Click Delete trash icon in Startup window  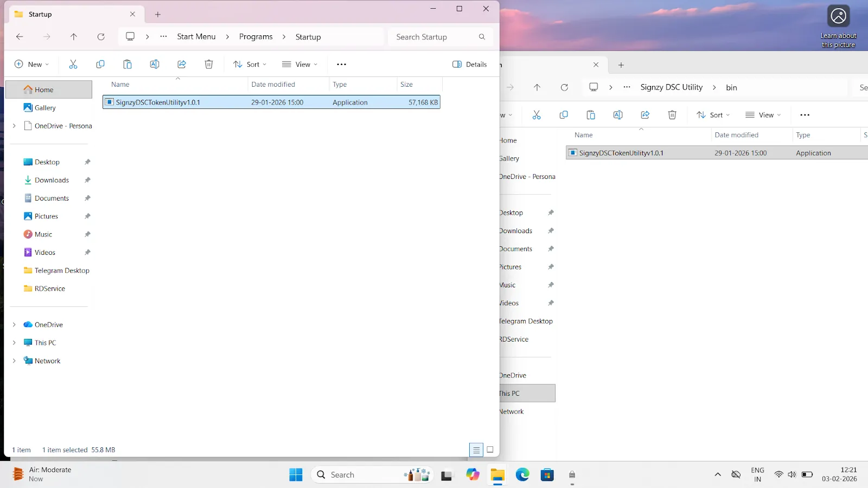[209, 65]
